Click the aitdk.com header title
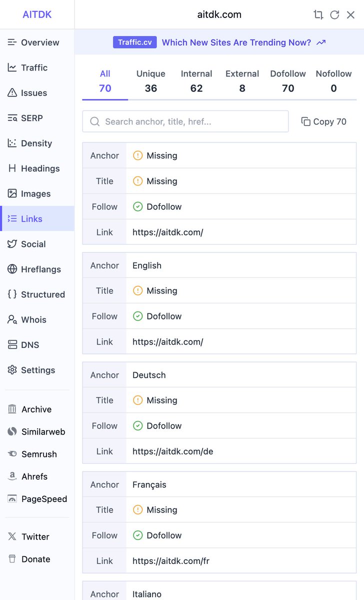 219,14
